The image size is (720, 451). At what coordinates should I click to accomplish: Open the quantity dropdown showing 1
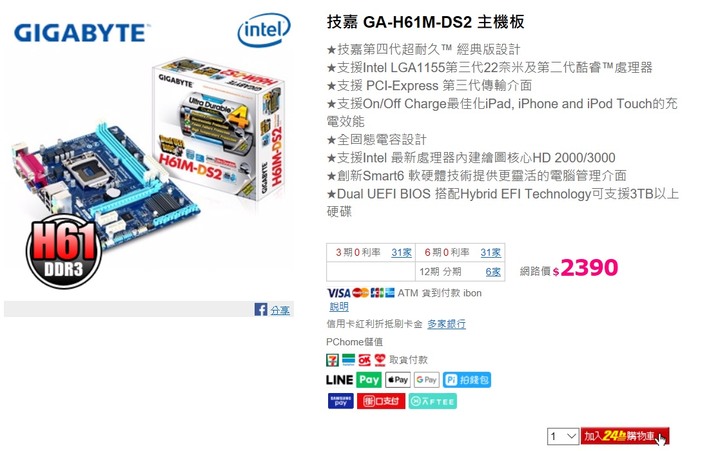[x=562, y=436]
